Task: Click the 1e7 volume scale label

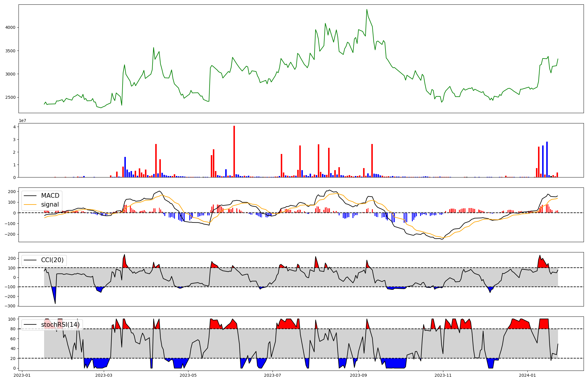Action: click(x=22, y=121)
